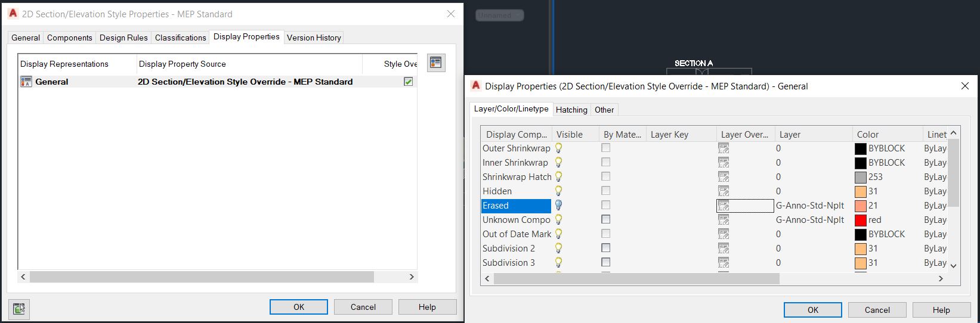Switch to the Hatching tab
Screen dimensions: 980x323
tap(571, 110)
